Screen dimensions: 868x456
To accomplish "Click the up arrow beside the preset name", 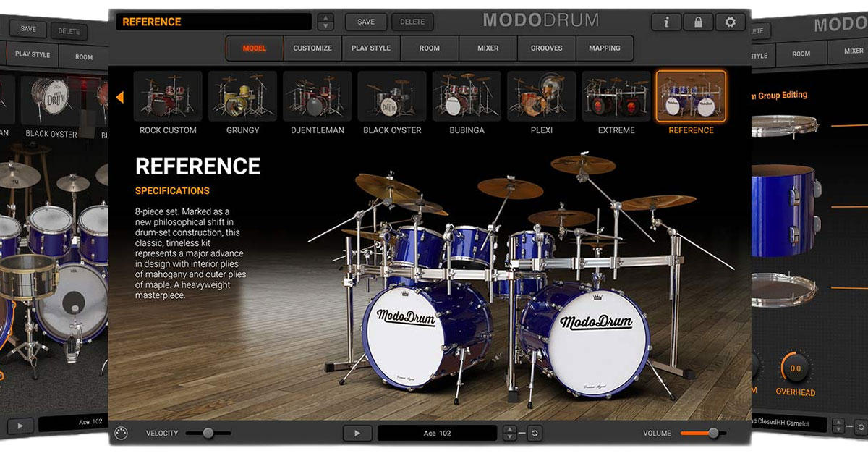I will click(x=325, y=17).
